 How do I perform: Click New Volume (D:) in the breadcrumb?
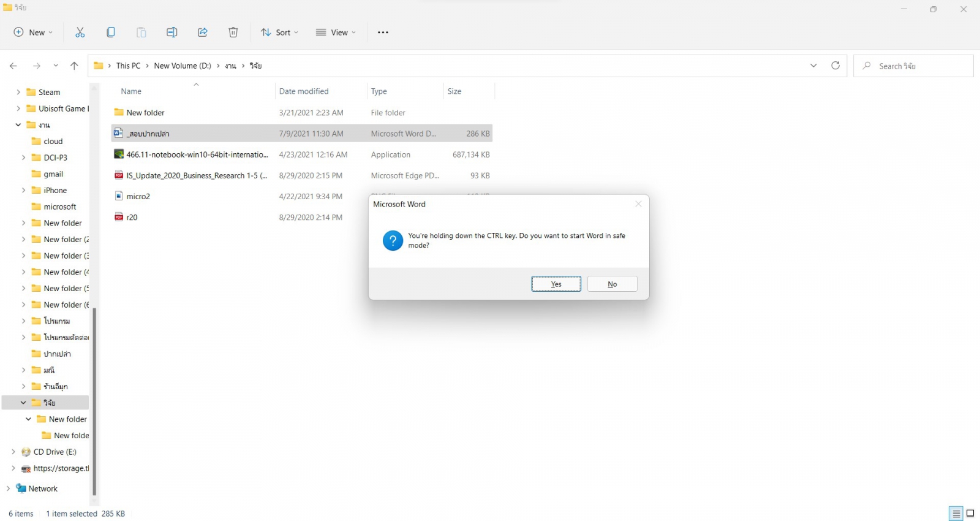183,66
